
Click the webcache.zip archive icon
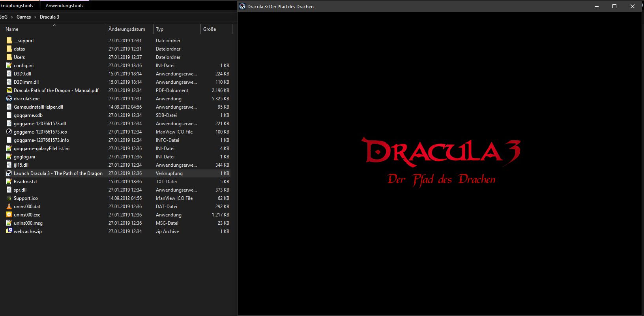9,231
